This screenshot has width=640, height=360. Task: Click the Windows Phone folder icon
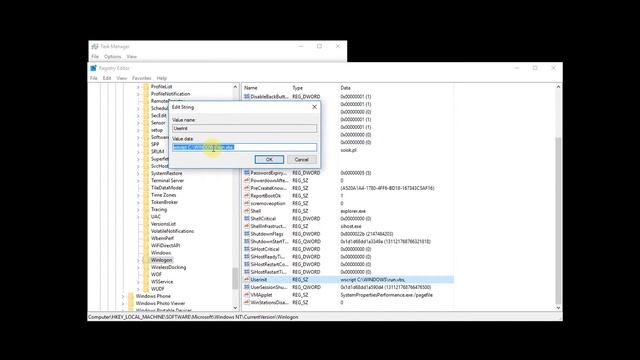coord(131,296)
